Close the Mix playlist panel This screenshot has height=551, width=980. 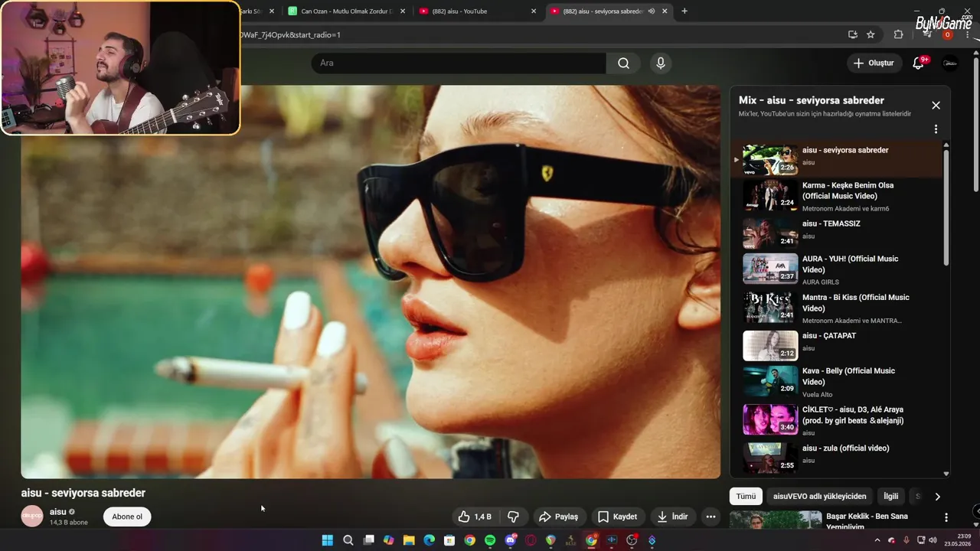(936, 106)
